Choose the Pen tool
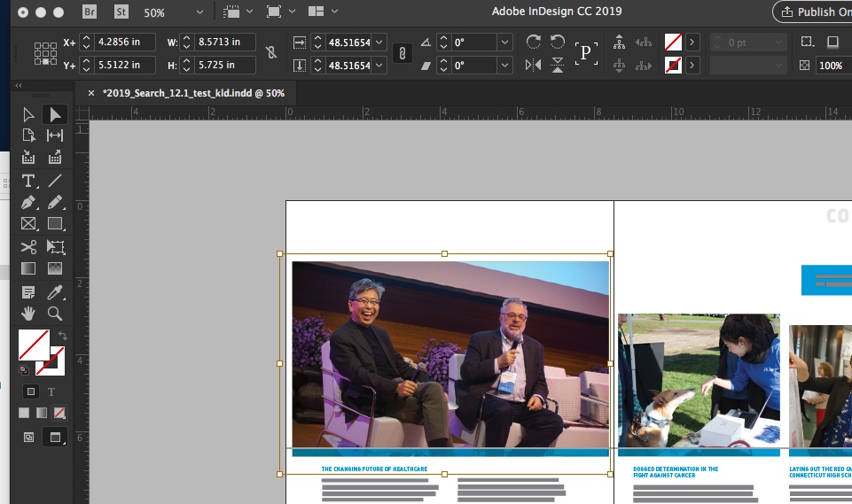The height and width of the screenshot is (504, 852). [28, 202]
